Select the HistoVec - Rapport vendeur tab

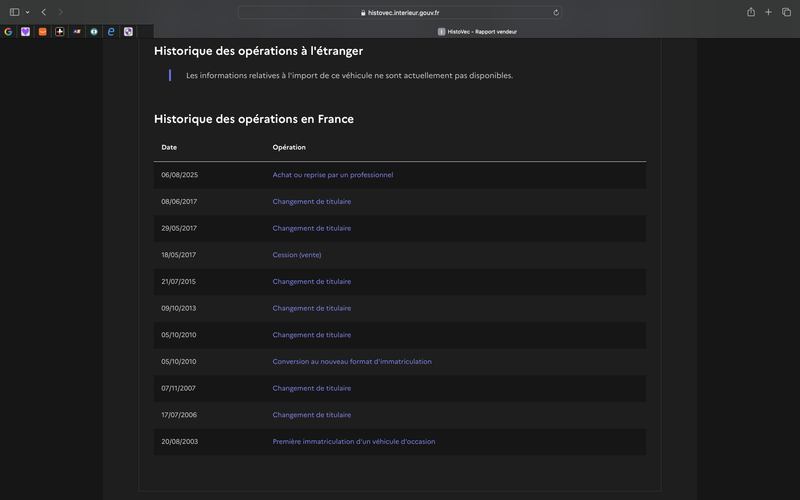click(477, 32)
